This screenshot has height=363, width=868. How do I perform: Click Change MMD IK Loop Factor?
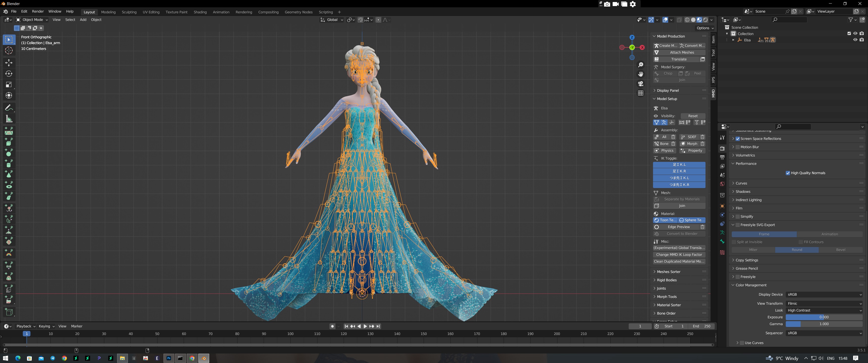[x=679, y=255]
